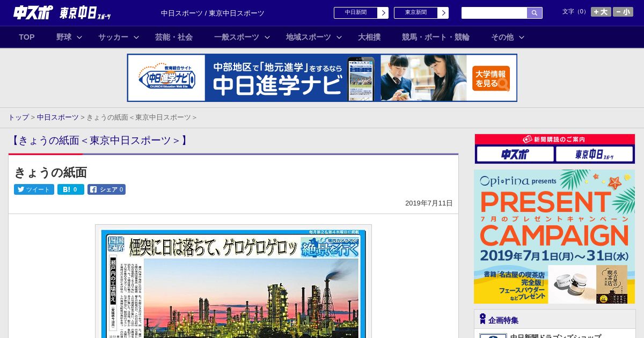The width and height of the screenshot is (644, 338).
Task: Share article with Twitter ツイート button
Action: pyautogui.click(x=34, y=189)
